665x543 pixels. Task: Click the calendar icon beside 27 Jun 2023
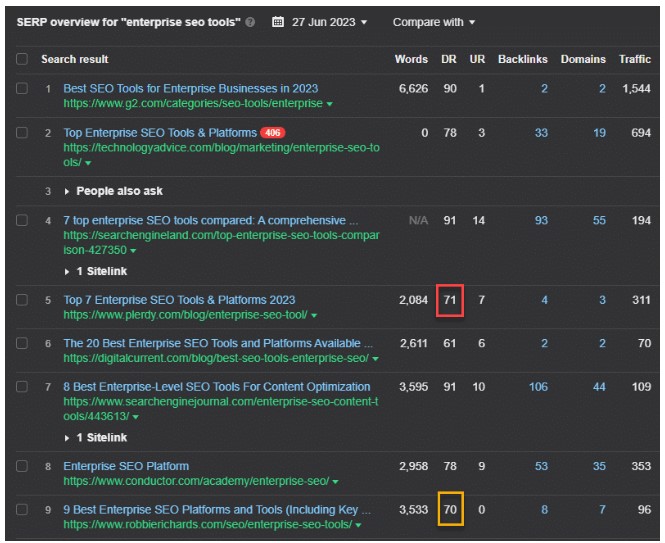(x=278, y=22)
